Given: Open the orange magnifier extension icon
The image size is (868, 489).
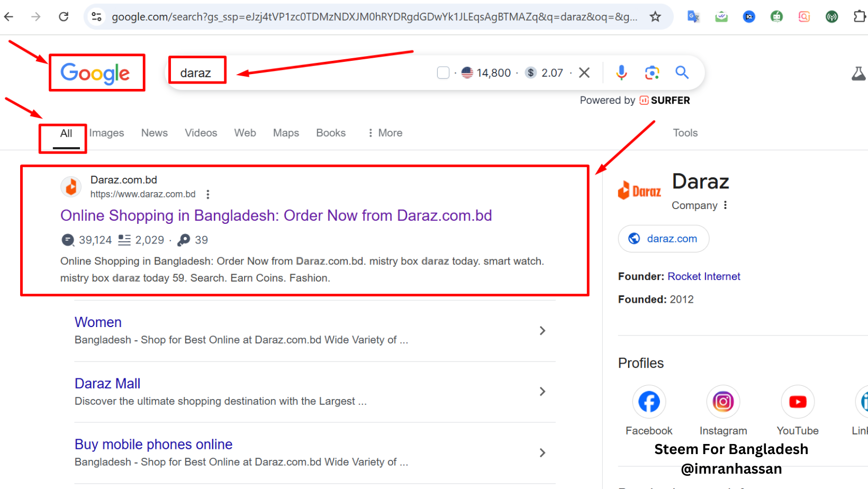Looking at the screenshot, I should click(804, 17).
